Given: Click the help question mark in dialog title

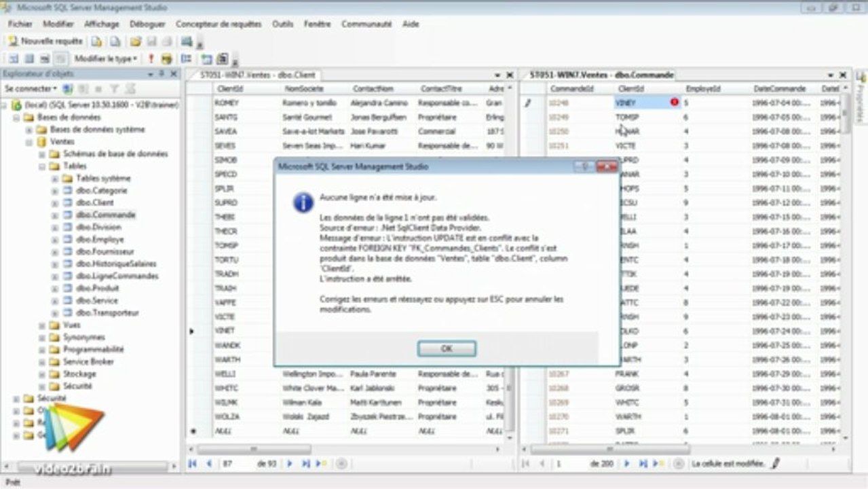Looking at the screenshot, I should point(586,166).
